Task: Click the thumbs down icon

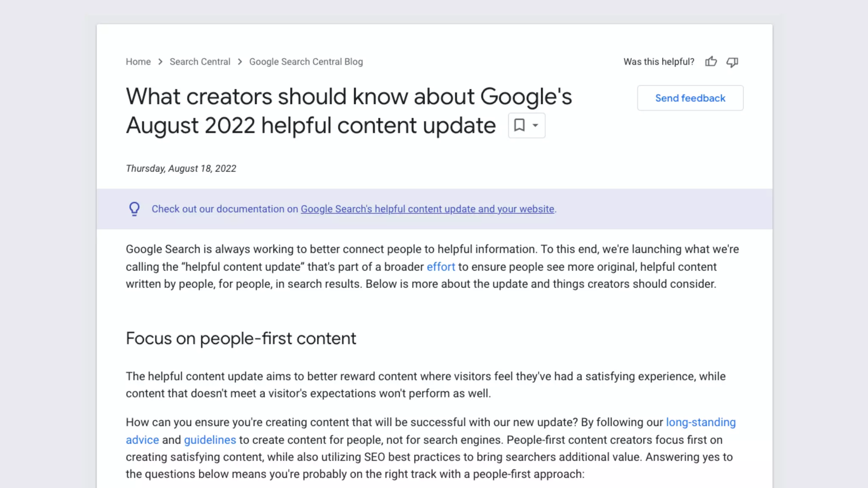Action: coord(732,62)
